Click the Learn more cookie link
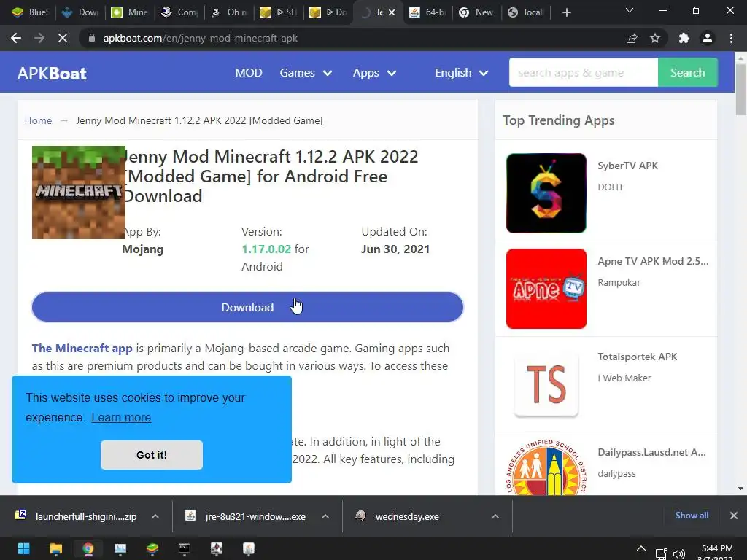 point(121,417)
